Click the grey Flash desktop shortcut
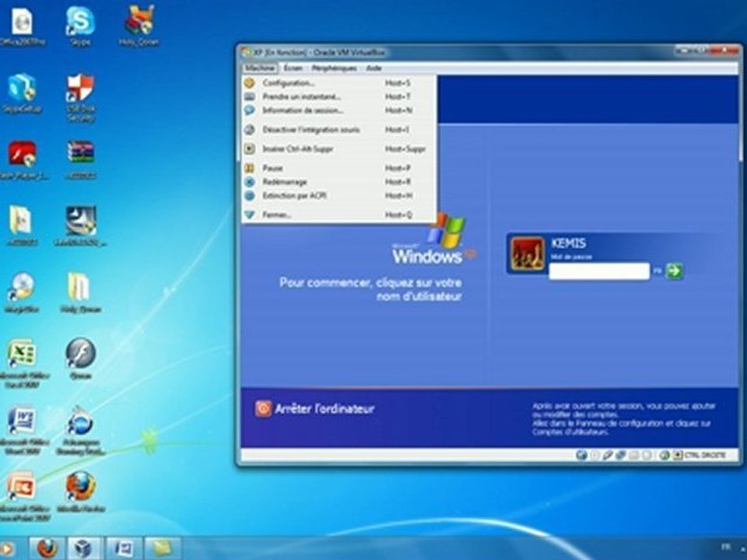The image size is (747, 560). [x=80, y=358]
